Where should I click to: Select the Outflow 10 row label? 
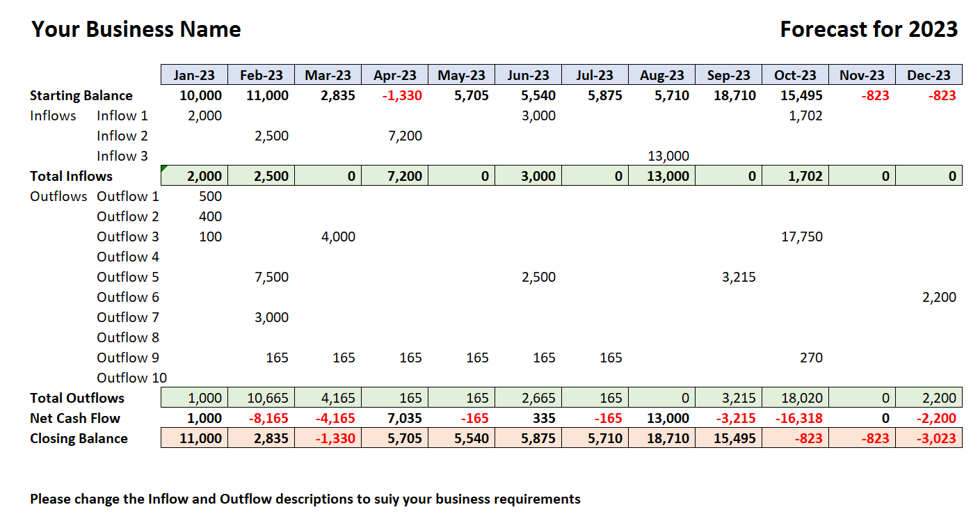click(131, 378)
